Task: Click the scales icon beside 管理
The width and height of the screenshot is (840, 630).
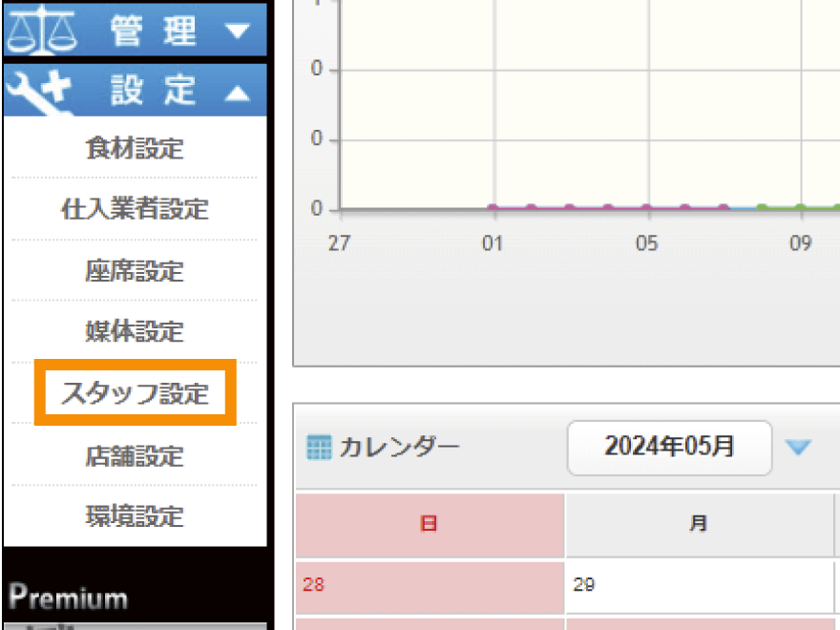Action: (x=39, y=31)
